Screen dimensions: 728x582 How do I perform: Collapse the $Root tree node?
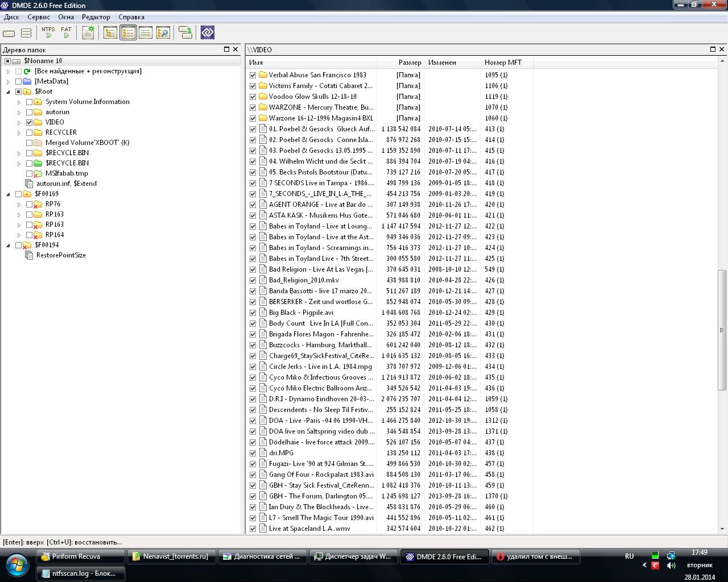[x=9, y=92]
